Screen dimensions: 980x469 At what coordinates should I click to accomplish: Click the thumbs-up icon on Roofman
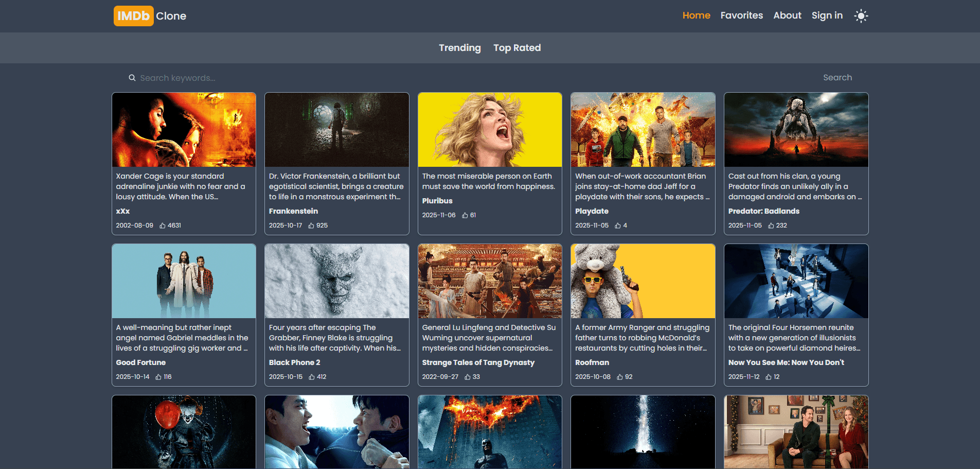click(620, 376)
